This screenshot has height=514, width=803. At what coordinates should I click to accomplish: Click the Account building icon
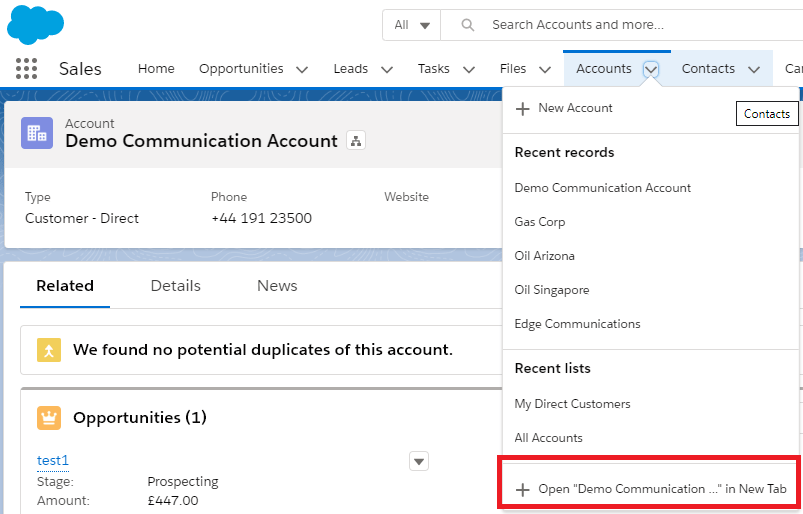point(37,133)
